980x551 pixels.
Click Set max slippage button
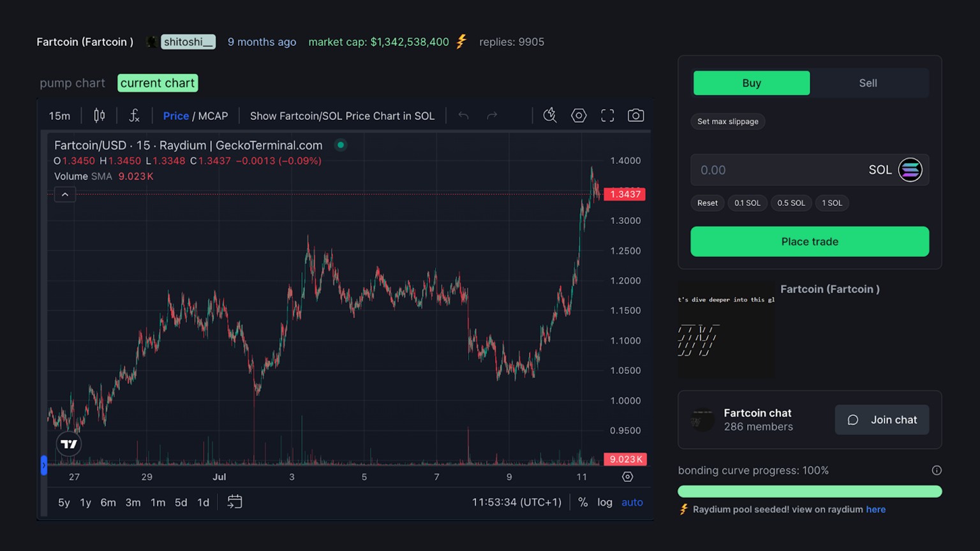point(728,121)
